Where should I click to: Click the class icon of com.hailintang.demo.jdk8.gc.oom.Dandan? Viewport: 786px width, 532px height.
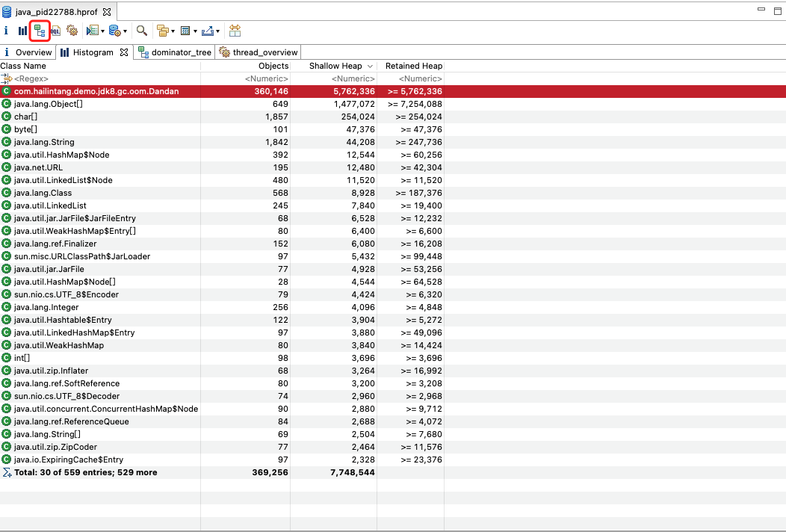pos(6,91)
